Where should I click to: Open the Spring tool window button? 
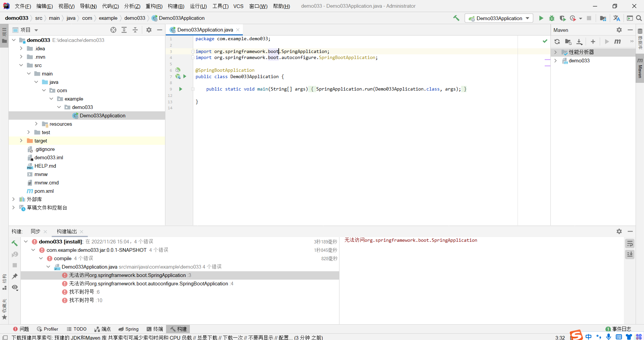pos(128,329)
